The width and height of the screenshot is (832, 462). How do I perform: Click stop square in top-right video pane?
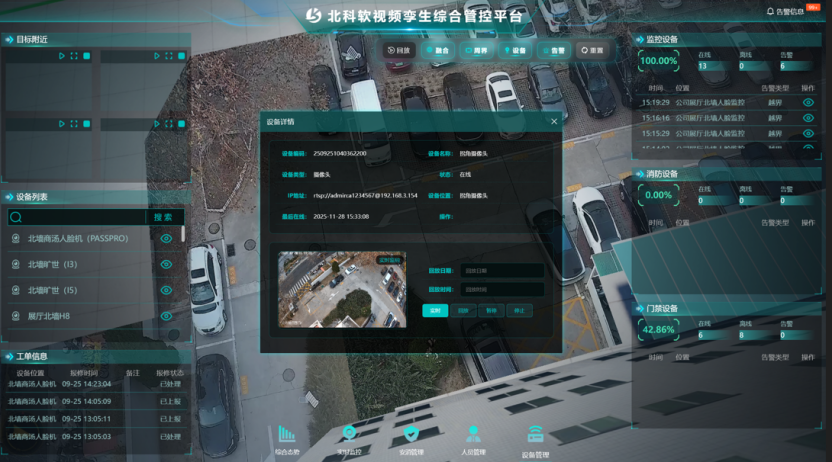tap(181, 56)
